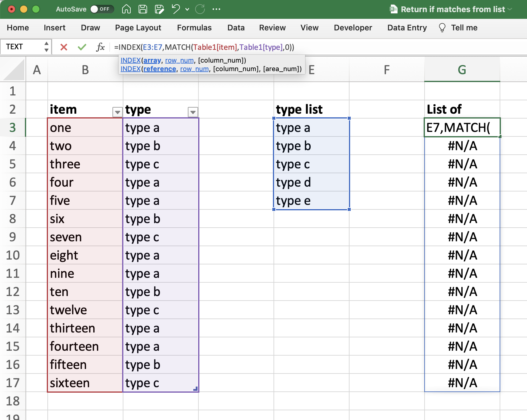Select column F header
This screenshot has width=527, height=420.
[x=387, y=70]
